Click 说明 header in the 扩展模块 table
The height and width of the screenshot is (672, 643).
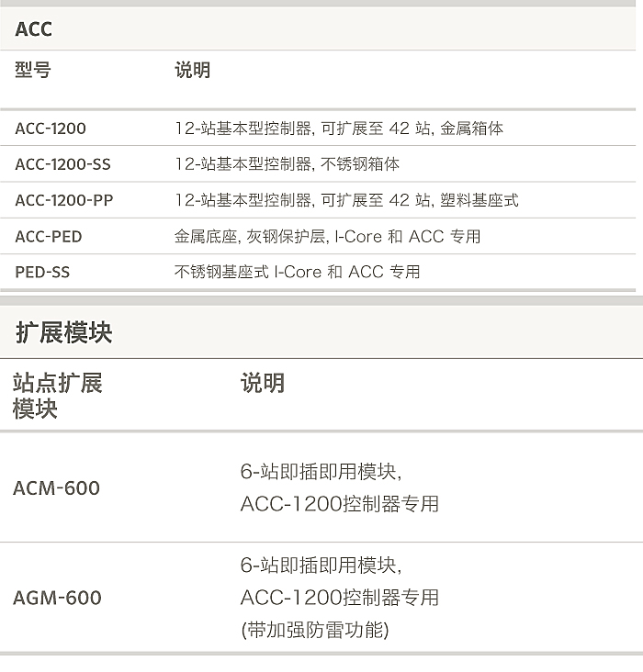[263, 384]
